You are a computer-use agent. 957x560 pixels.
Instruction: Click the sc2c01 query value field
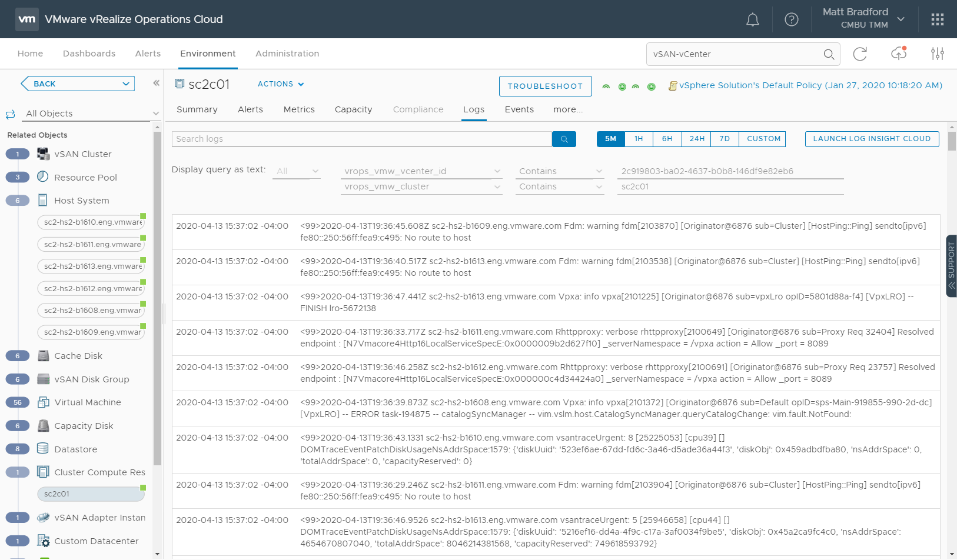point(730,186)
